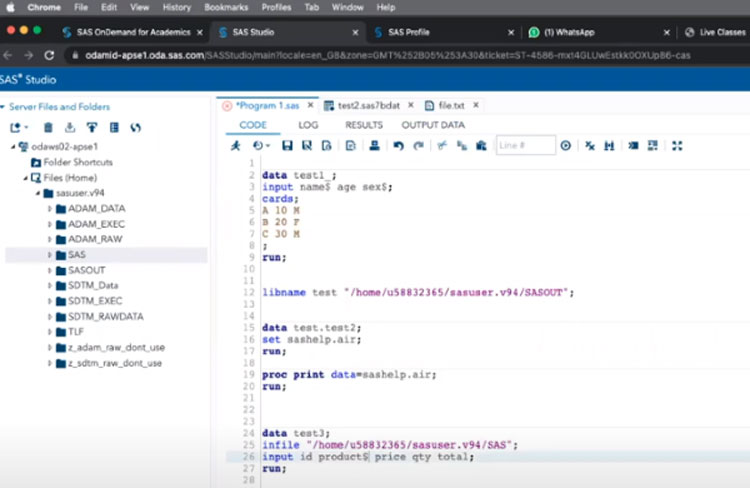Select the test2.sas7bdat file tab
Image resolution: width=750 pixels, height=488 pixels.
point(368,105)
